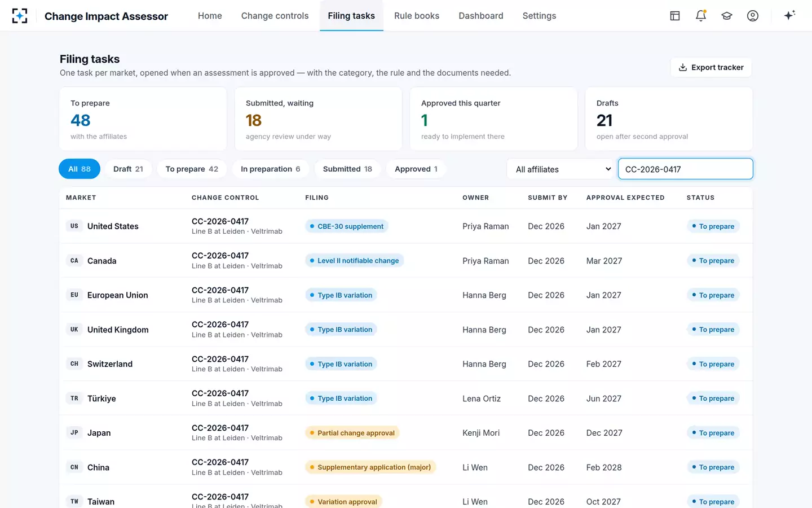Click the US country badge for United States
The width and height of the screenshot is (812, 508).
pos(74,226)
